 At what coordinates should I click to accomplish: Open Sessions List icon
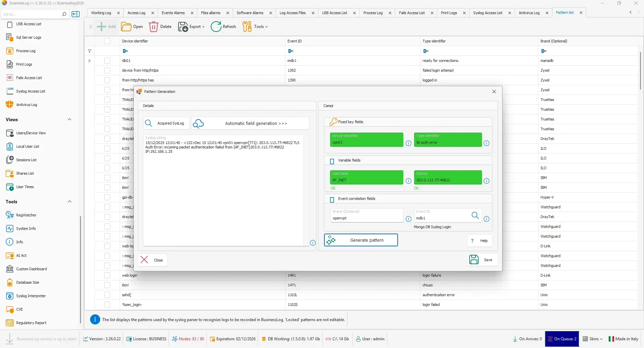tap(10, 160)
